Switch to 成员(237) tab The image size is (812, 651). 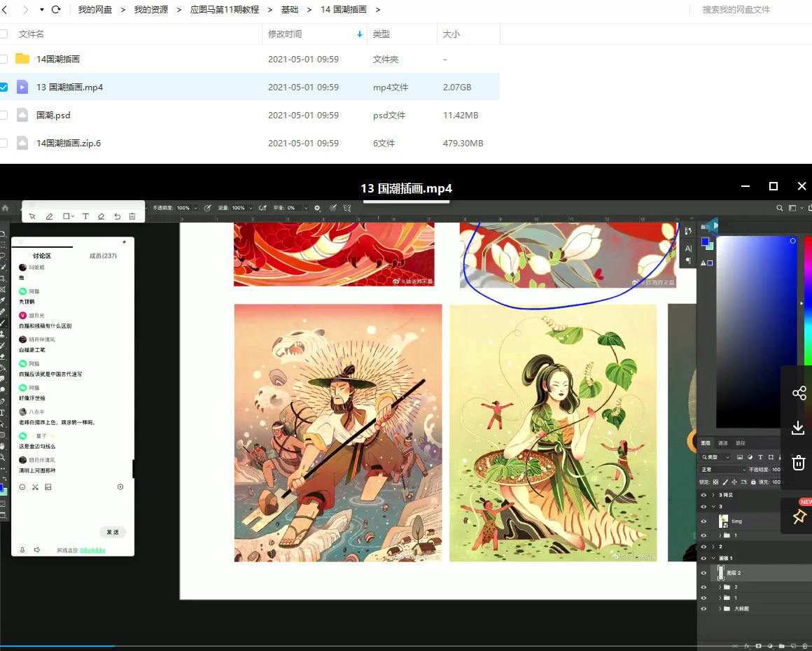(103, 255)
